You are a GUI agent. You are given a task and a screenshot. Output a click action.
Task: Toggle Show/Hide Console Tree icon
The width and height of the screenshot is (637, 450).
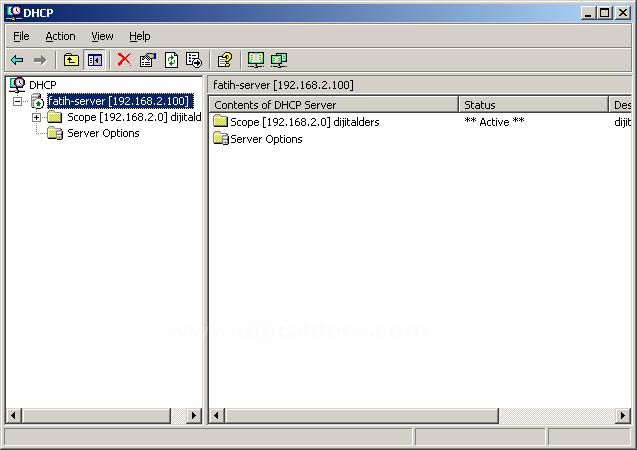[x=94, y=60]
